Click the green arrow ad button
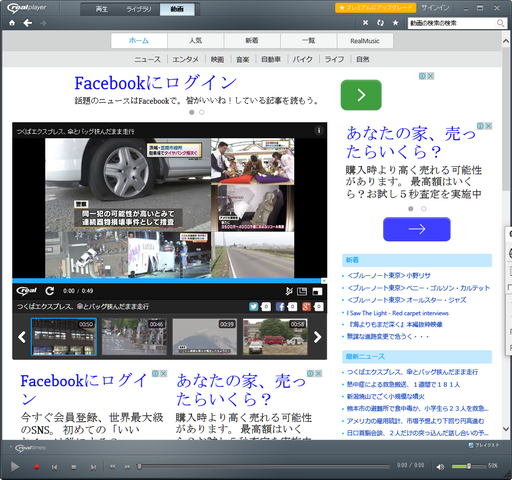This screenshot has width=512, height=480. 361,95
